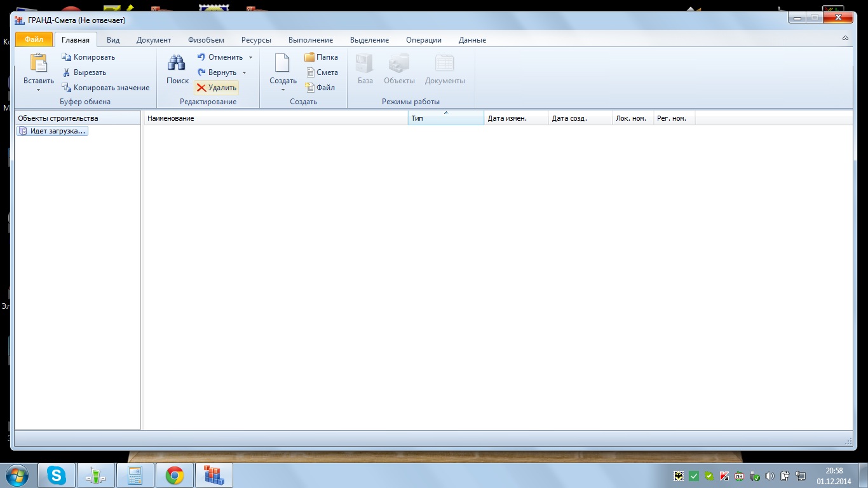868x488 pixels.
Task: Click the Поиск binoculars icon
Action: coord(177,64)
